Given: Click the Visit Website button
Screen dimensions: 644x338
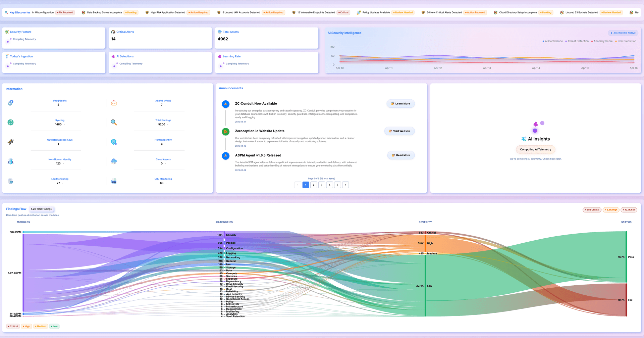Looking at the screenshot, I should click(x=399, y=131).
